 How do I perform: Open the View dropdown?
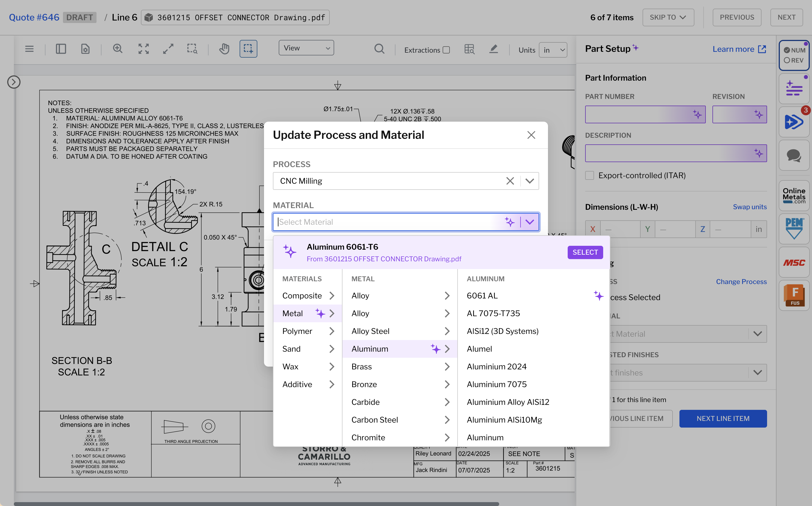(306, 48)
